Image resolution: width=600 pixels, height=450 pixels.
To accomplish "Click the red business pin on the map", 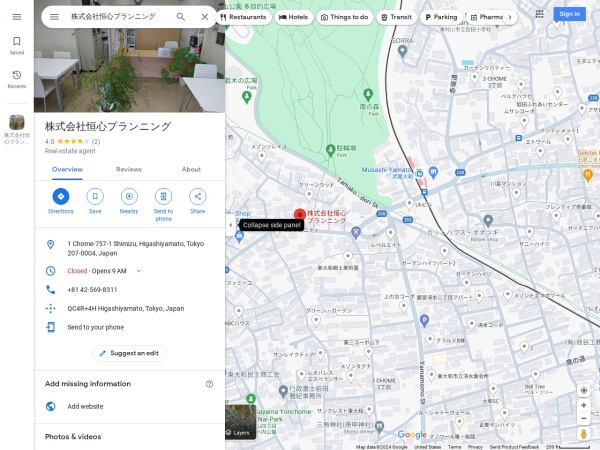I will (x=300, y=215).
